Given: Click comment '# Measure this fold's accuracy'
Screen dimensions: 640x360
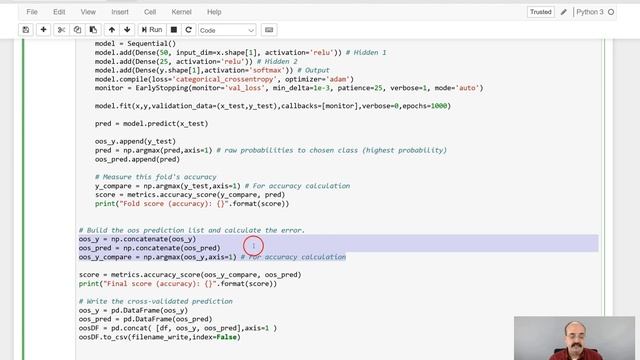Looking at the screenshot, I should (x=156, y=177).
